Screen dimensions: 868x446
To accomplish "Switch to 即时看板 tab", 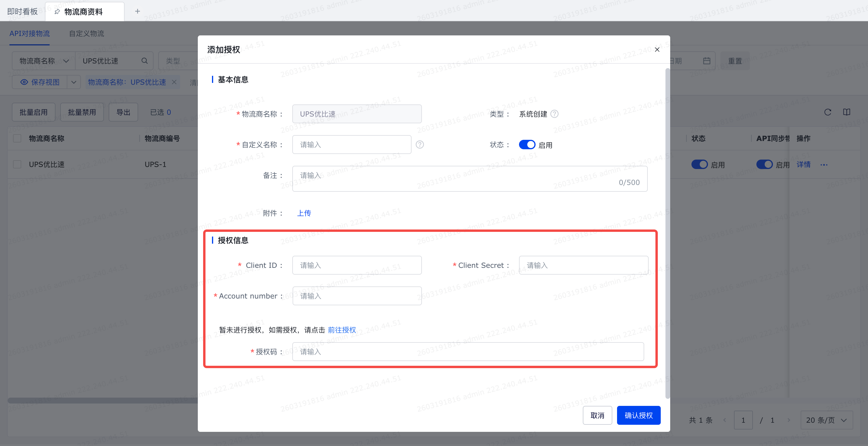I will [22, 12].
